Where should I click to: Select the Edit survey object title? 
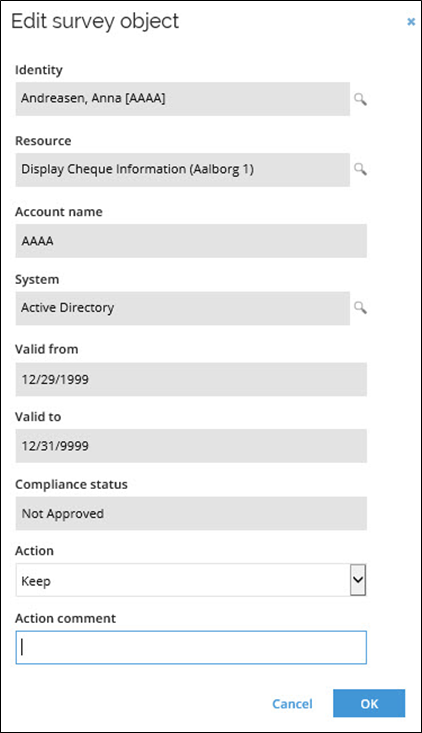point(95,22)
